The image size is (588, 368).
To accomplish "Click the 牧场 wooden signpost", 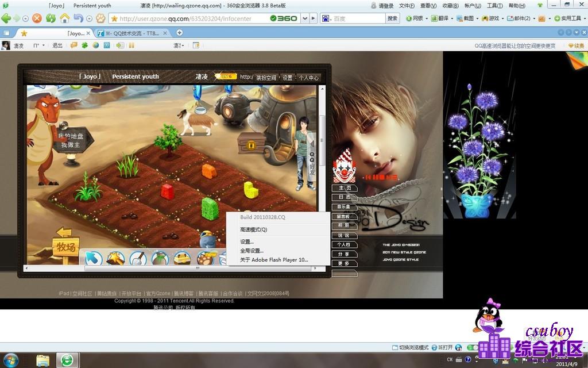I will tap(65, 246).
